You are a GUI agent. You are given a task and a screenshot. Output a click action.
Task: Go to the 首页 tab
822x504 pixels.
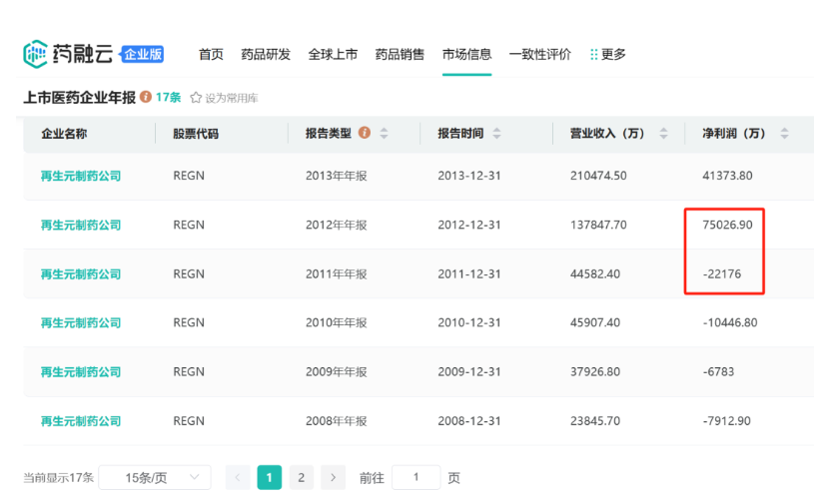211,54
